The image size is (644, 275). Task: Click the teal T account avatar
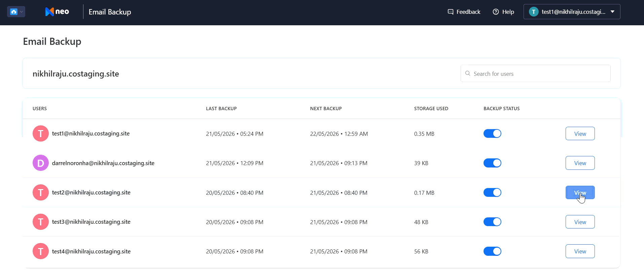coord(534,12)
